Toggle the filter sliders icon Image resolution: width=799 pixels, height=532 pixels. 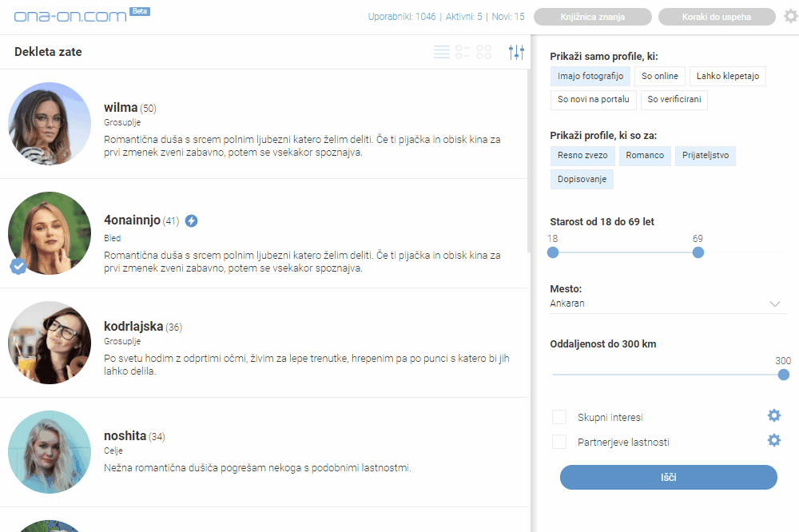[516, 52]
